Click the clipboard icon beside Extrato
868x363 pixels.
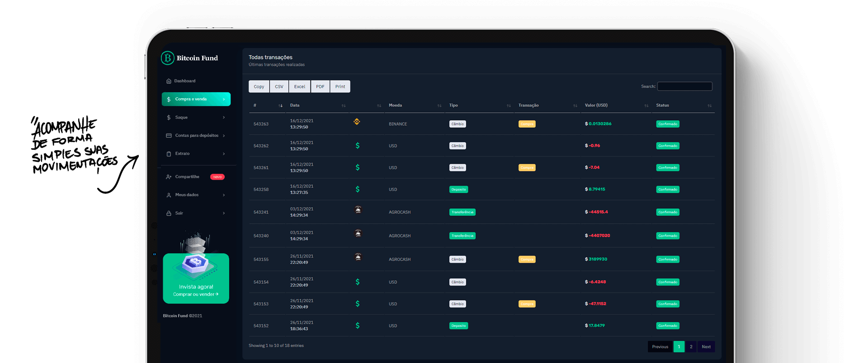click(169, 154)
